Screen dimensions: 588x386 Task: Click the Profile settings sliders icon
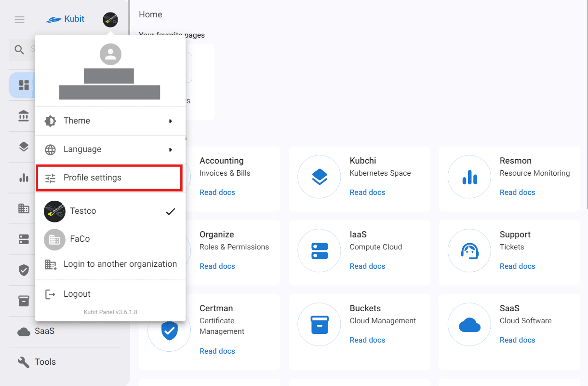click(50, 178)
